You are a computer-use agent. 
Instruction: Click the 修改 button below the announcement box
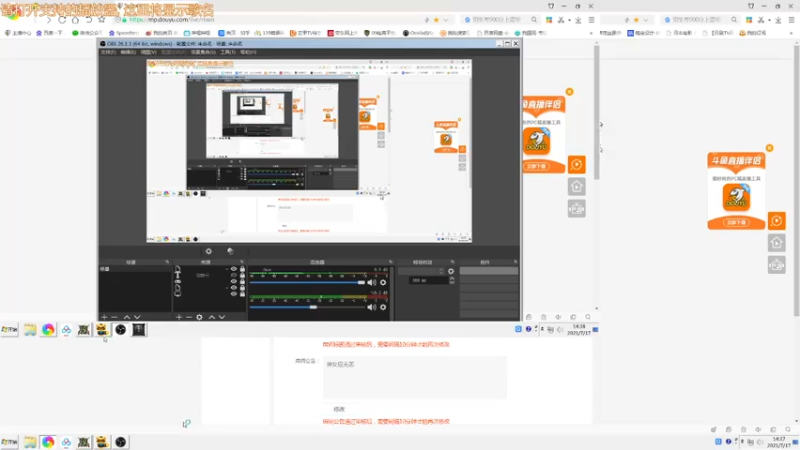339,409
